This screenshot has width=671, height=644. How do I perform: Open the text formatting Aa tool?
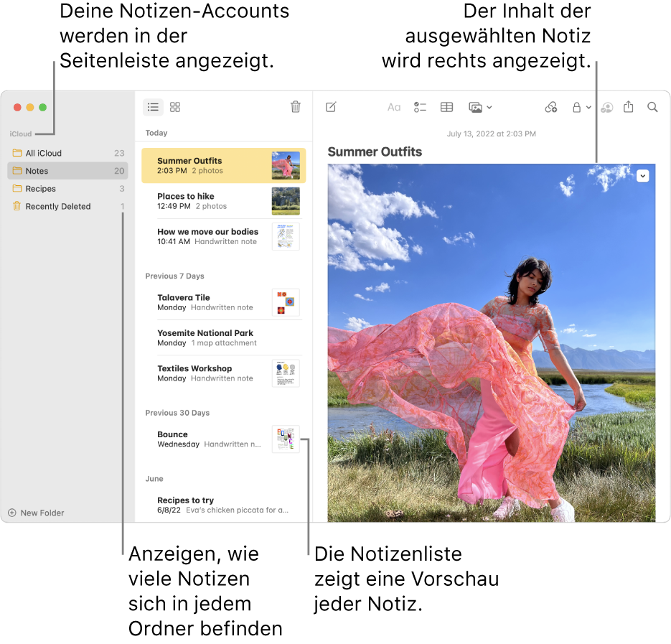tap(393, 107)
